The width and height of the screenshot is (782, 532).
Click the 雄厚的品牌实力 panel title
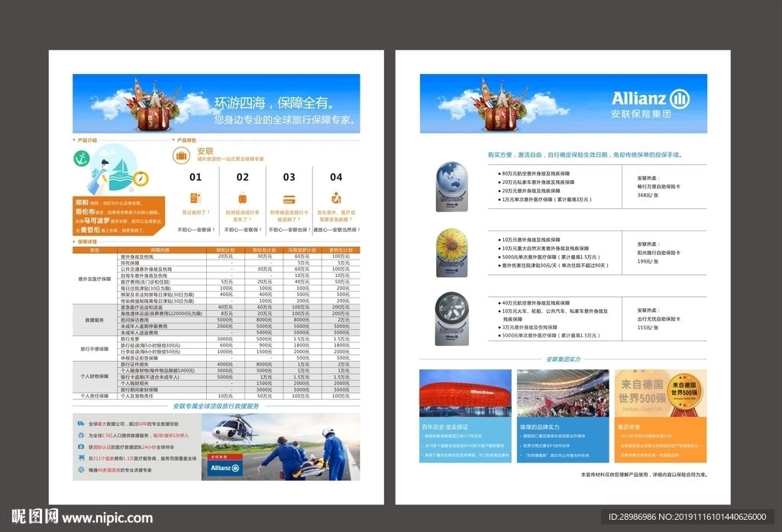point(540,427)
